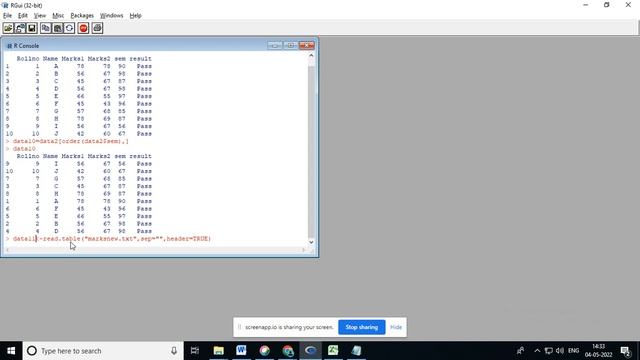
Task: Click the People icon in system tray
Action: tap(520, 351)
